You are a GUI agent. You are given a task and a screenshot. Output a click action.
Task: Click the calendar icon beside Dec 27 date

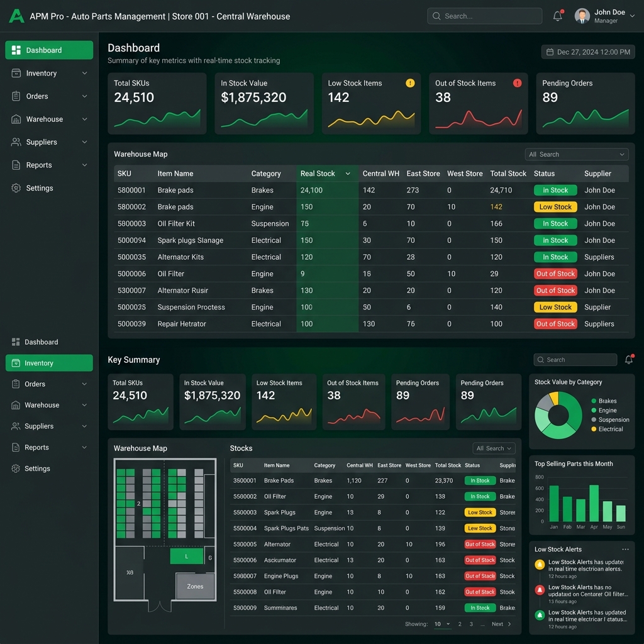[x=550, y=52]
